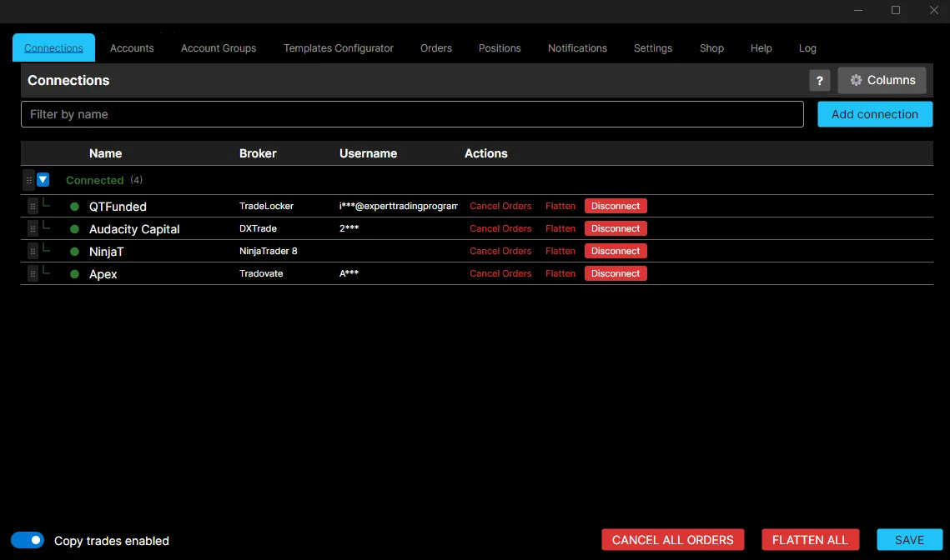This screenshot has width=950, height=560.
Task: Click the 2*** username cell
Action: [349, 228]
